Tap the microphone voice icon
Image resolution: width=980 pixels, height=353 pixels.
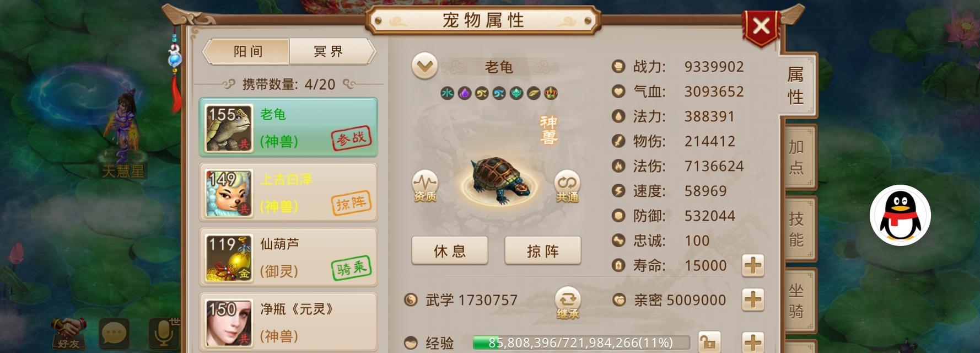click(164, 333)
